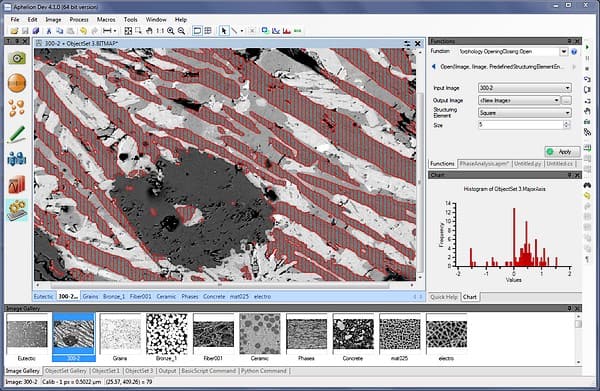Open the ObjectSet Gallery tab
The height and width of the screenshot is (391, 600).
[66, 371]
